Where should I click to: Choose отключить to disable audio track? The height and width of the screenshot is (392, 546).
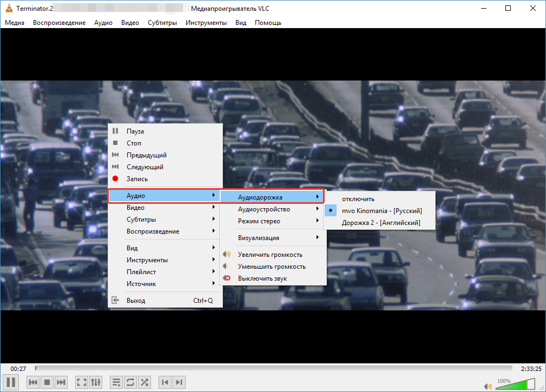358,199
